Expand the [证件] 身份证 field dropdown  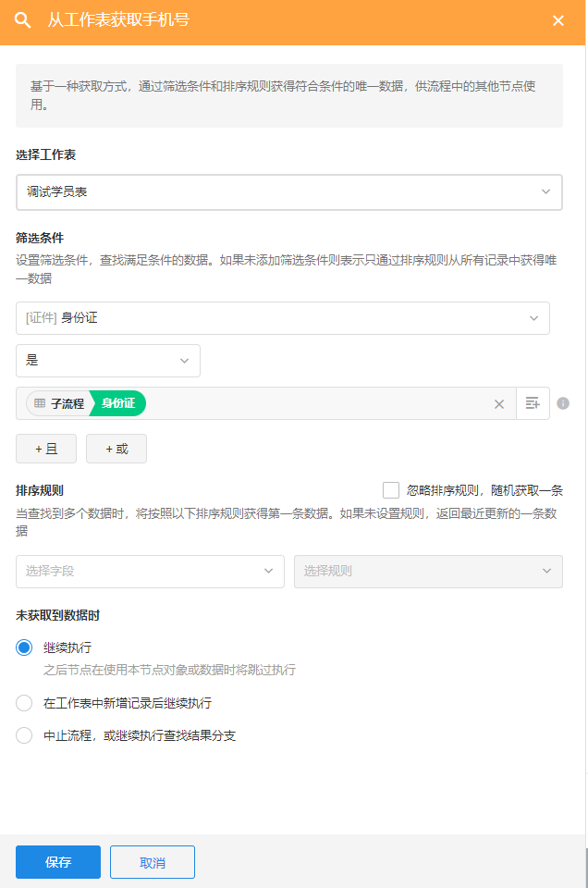[x=283, y=318]
